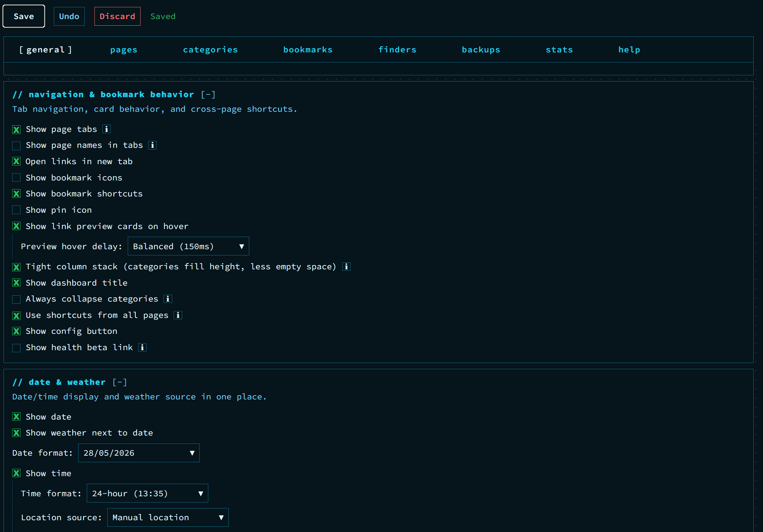763x532 pixels.
Task: Click the 'Tab navigation, card behavior' description
Action: pyautogui.click(x=154, y=109)
